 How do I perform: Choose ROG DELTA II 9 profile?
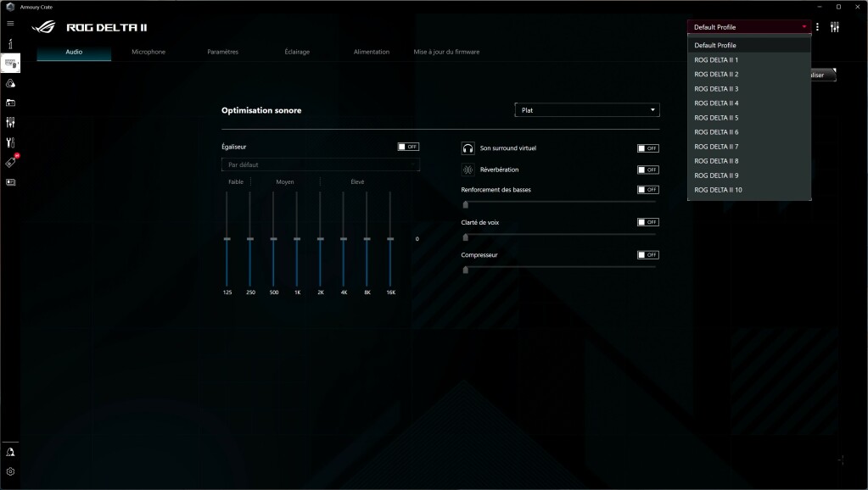point(749,175)
